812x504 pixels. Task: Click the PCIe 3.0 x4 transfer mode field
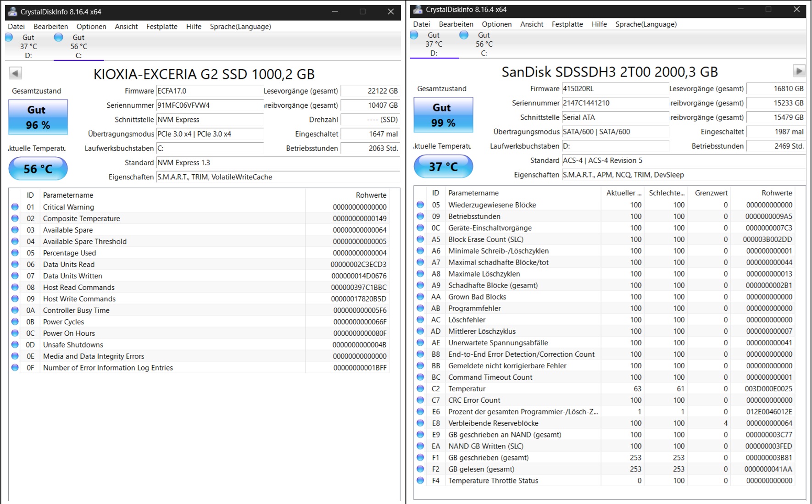click(x=210, y=134)
